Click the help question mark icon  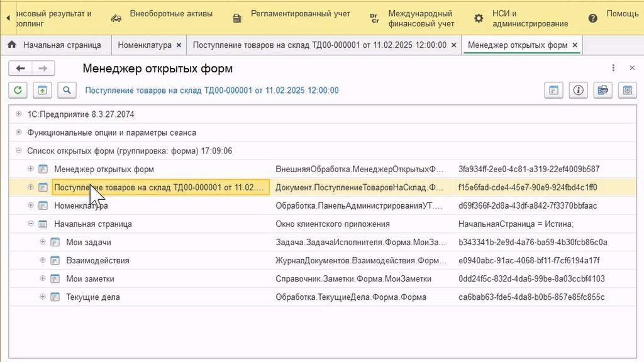[592, 18]
